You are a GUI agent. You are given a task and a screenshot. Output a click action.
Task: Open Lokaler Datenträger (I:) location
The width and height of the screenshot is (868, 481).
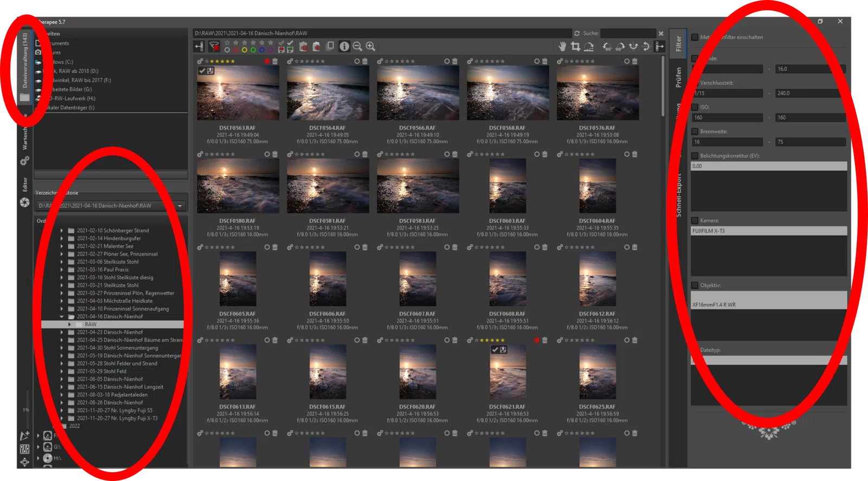(65, 107)
